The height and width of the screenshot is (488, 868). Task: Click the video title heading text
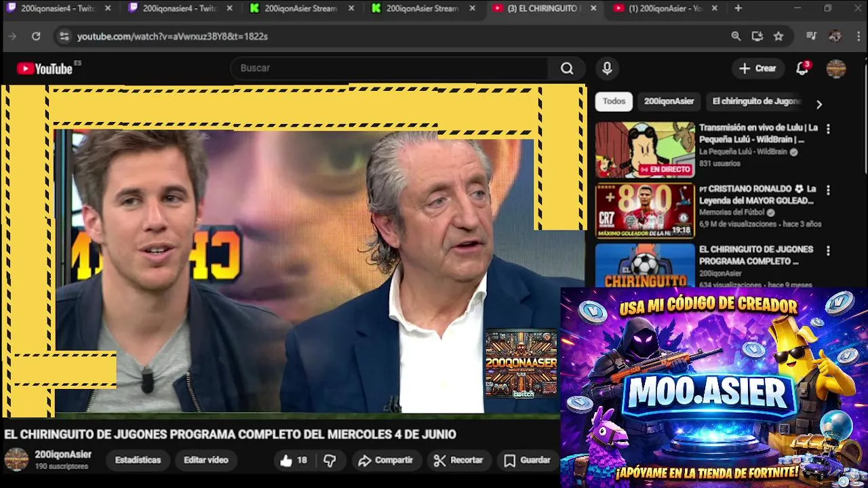coord(231,434)
